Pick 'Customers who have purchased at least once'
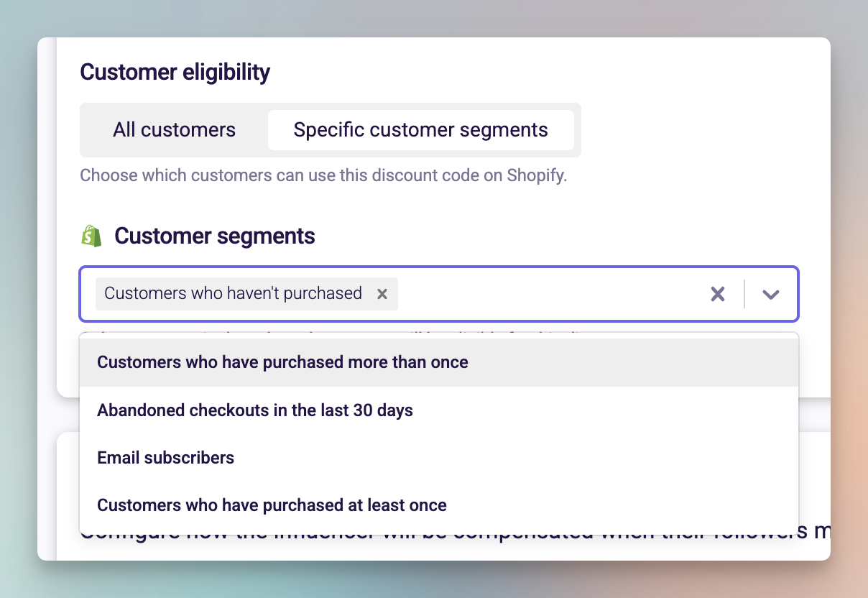Screen dimensions: 868x598 coord(272,505)
